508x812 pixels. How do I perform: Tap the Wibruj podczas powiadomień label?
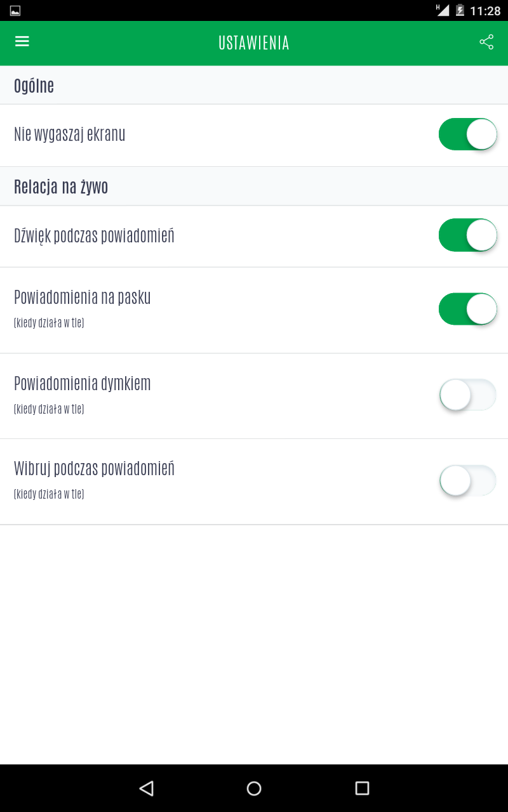click(x=94, y=469)
